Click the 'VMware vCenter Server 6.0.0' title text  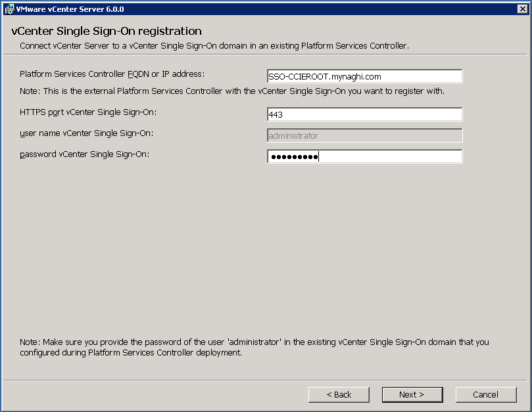[70, 9]
